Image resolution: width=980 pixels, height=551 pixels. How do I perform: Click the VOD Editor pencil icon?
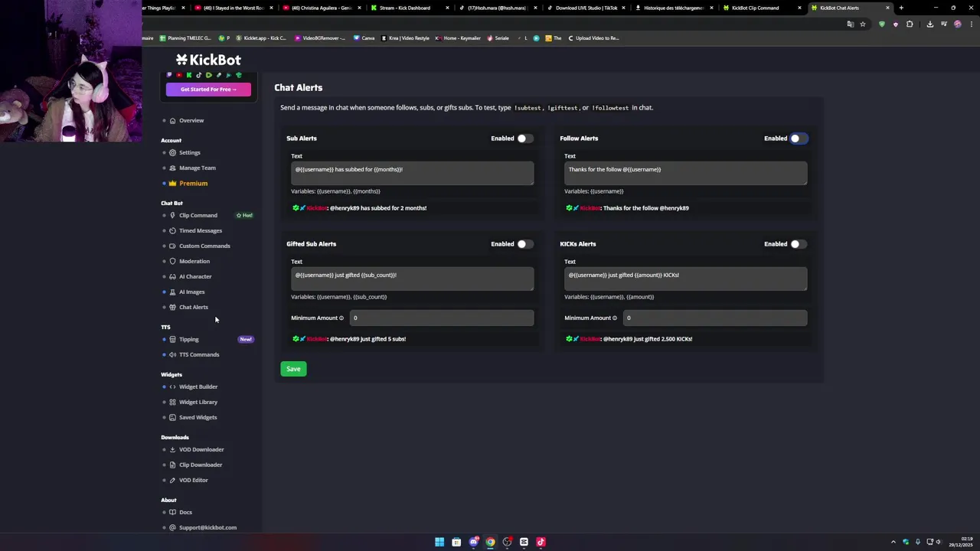172,480
